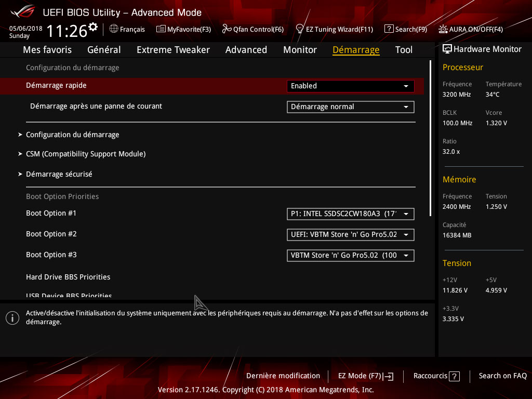Image resolution: width=532 pixels, height=399 pixels.
Task: Toggle AURA ON/OFF lighting icon
Action: coord(443,29)
